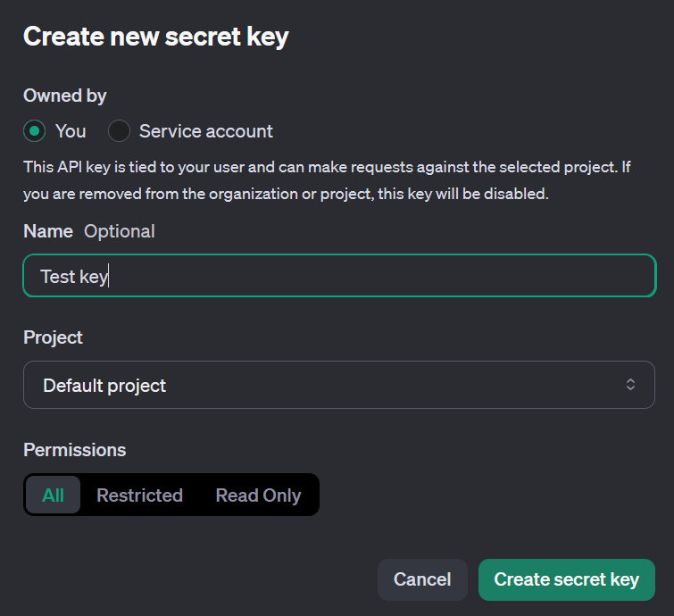This screenshot has height=616, width=674.
Task: Click the up-down chevron icon in Project selector
Action: click(630, 385)
